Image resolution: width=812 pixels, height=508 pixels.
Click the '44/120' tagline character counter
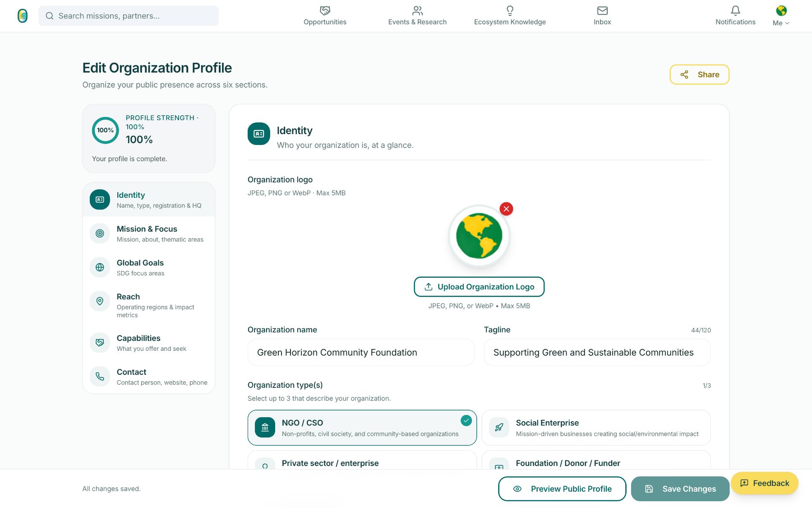(701, 330)
